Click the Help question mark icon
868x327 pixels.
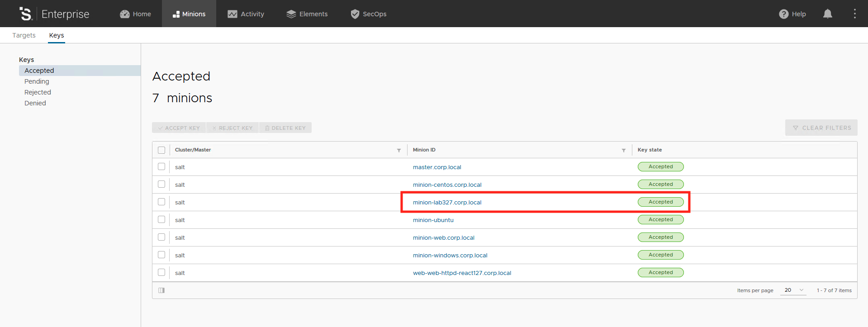pos(783,14)
